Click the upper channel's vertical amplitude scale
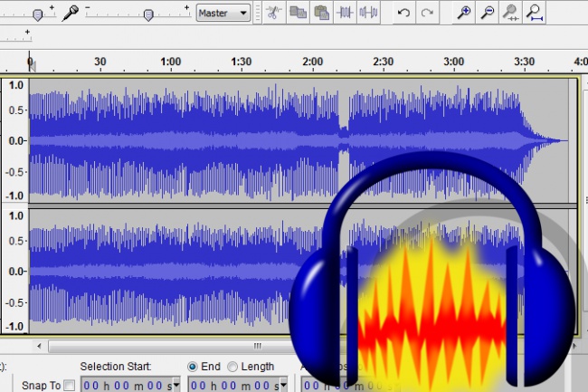The image size is (588, 392). point(15,140)
